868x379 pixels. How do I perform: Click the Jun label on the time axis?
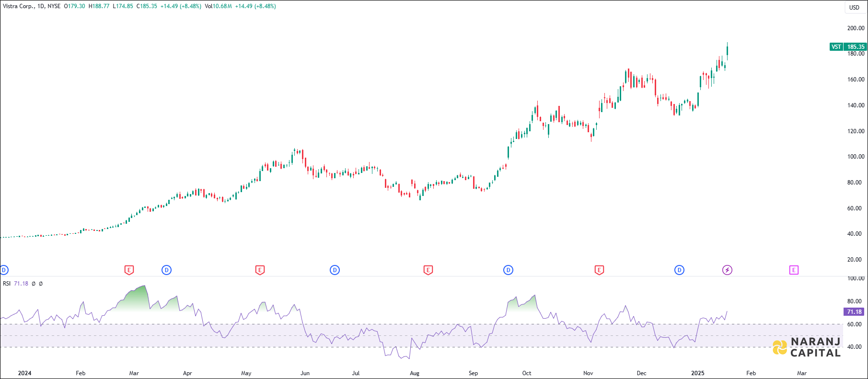pos(305,373)
